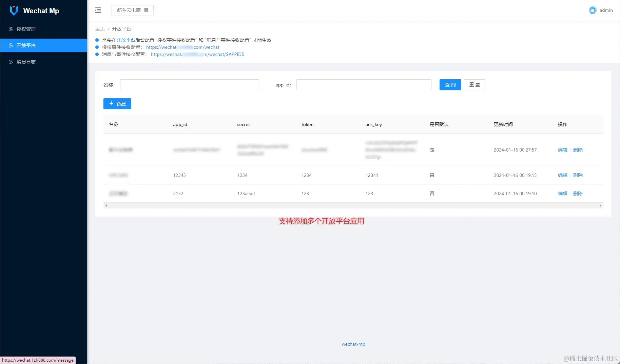Screen dimensions: 620x364
Task: Click the plus icon on 新建
Action: [111, 104]
